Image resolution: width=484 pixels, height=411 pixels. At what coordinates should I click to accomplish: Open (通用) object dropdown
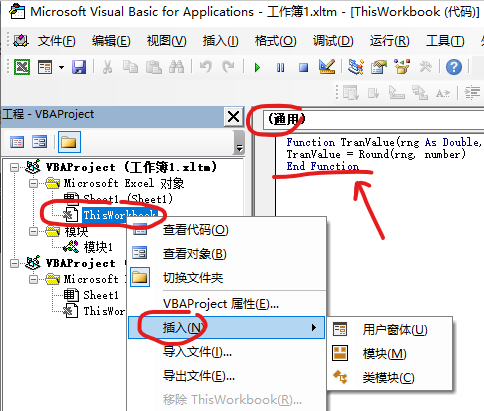373,119
